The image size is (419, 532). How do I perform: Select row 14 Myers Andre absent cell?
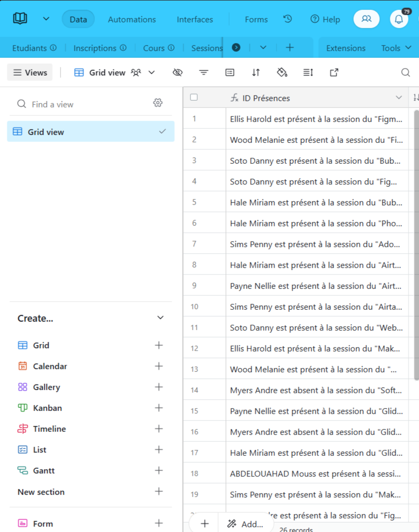click(x=317, y=390)
